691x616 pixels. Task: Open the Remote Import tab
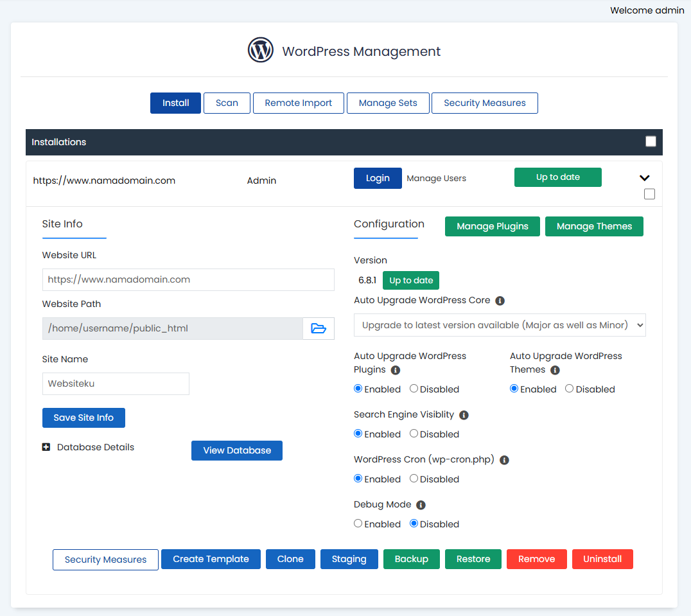coord(299,103)
